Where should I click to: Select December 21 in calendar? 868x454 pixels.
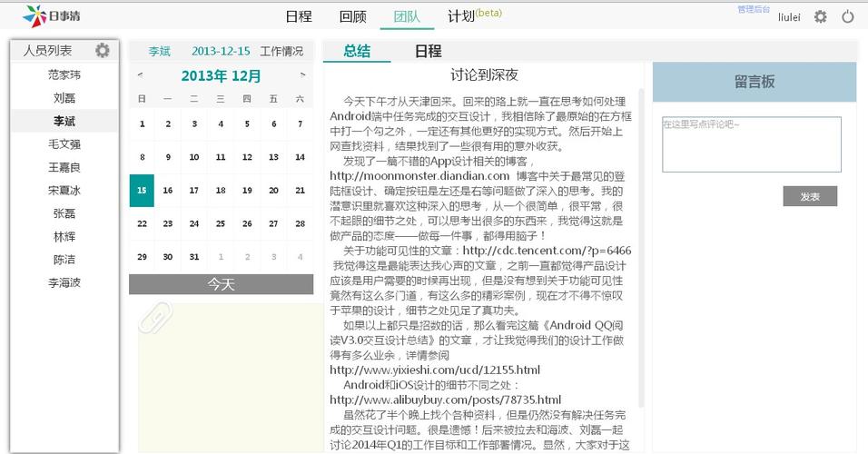pyautogui.click(x=300, y=191)
